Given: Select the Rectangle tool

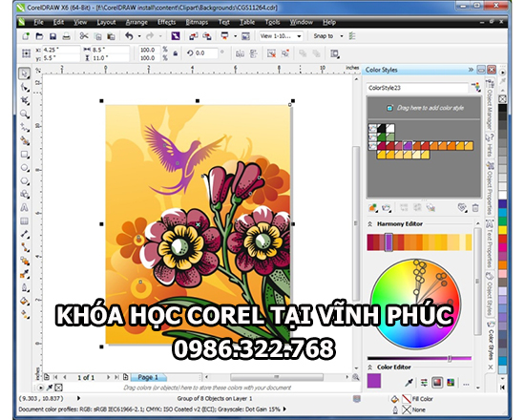Looking at the screenshot, I should [25, 155].
